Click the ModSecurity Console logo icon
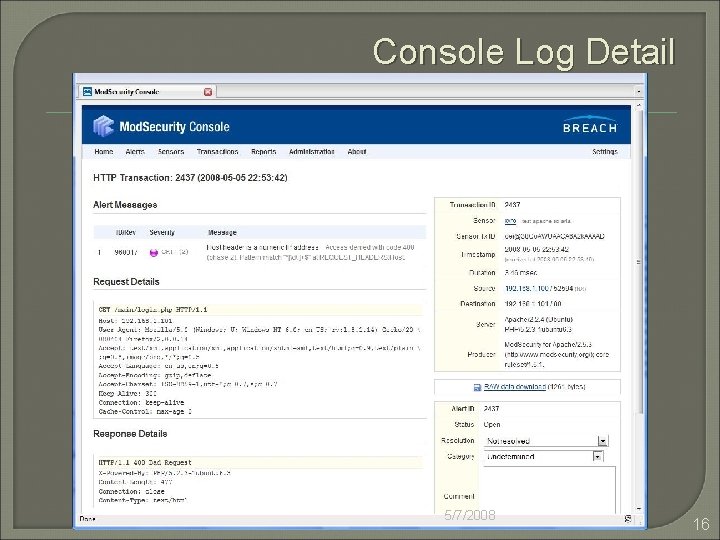 click(x=104, y=126)
